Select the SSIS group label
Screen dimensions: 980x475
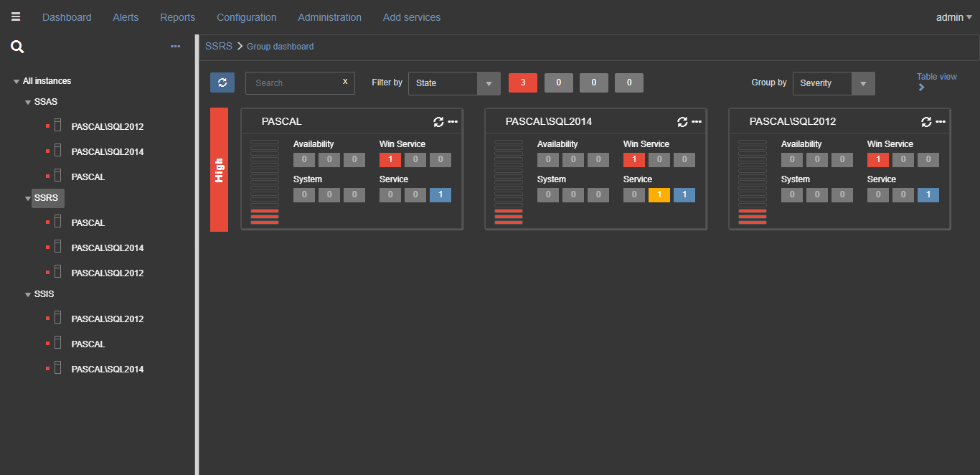(x=44, y=294)
